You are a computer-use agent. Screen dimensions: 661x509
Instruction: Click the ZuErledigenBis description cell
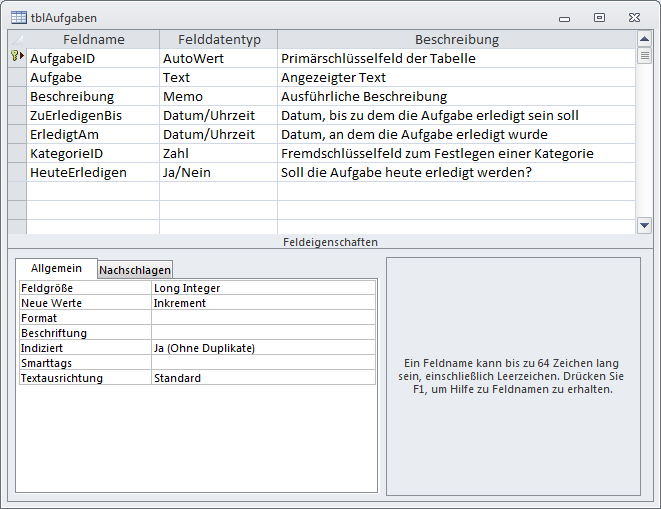[x=456, y=115]
